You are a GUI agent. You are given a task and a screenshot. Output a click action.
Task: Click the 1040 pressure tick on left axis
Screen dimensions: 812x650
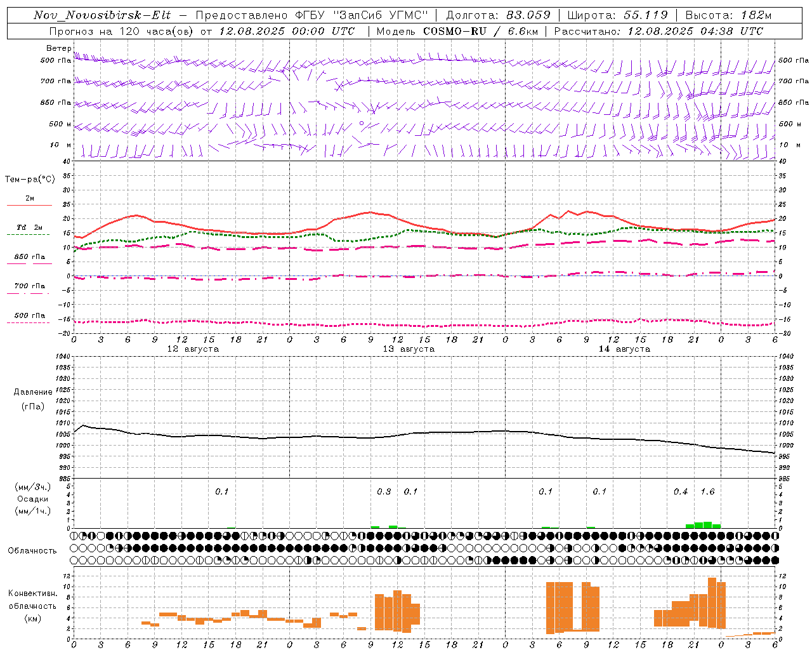[x=63, y=356]
